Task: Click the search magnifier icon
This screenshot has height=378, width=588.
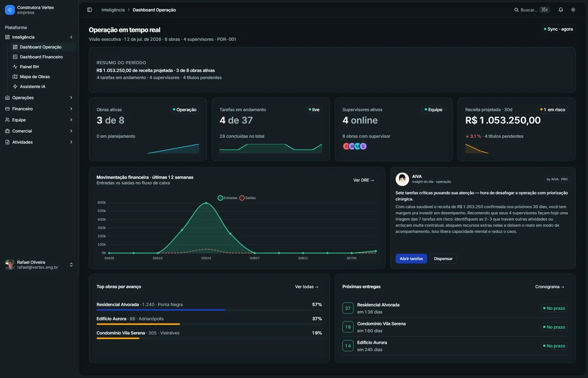Action: pyautogui.click(x=517, y=10)
